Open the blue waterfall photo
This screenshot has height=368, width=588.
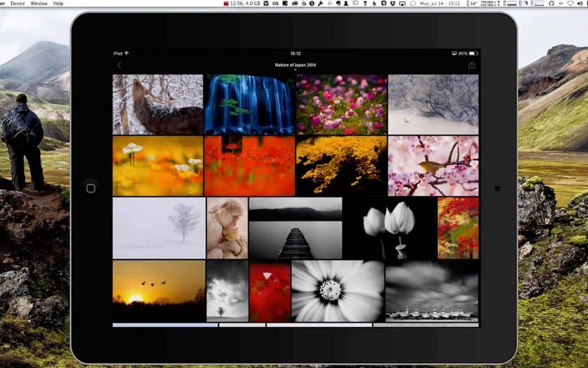[250, 105]
